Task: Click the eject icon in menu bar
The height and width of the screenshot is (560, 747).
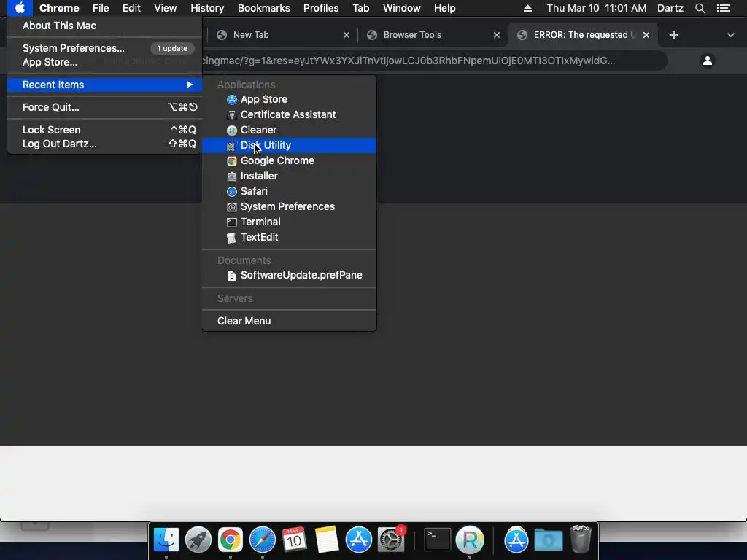Action: [527, 8]
